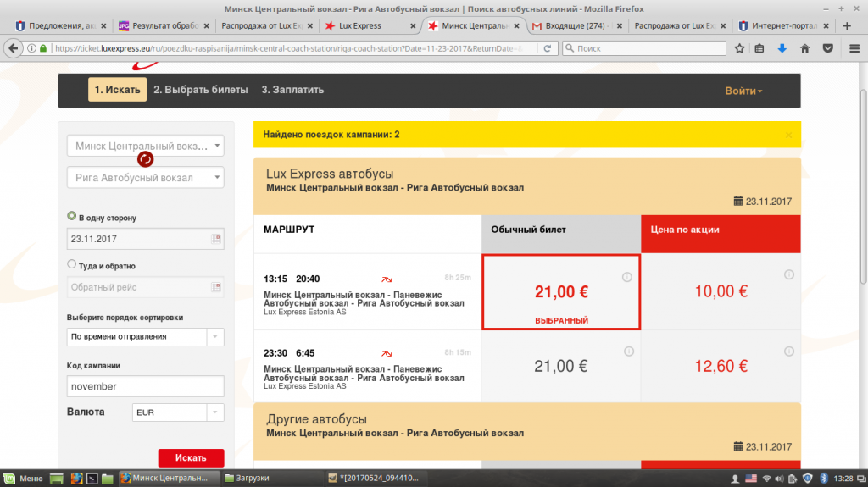Launch Firefox from the taskbar launcher
This screenshot has width=868, height=487.
click(76, 479)
